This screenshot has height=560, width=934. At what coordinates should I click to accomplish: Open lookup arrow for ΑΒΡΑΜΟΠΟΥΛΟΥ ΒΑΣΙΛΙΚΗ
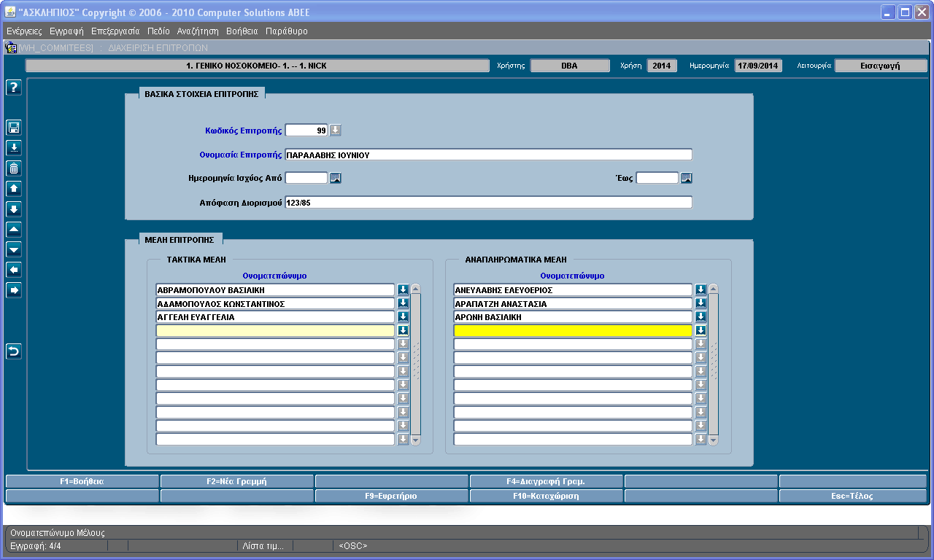tap(404, 289)
